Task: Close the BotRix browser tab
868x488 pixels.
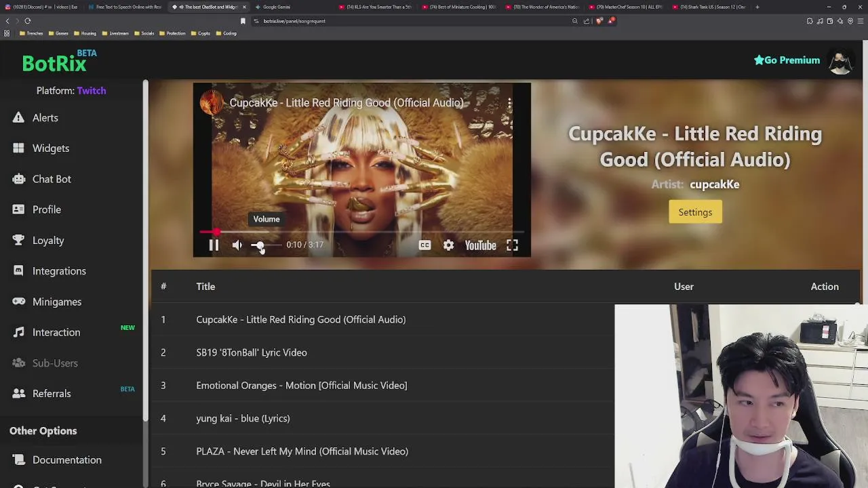Action: pyautogui.click(x=244, y=7)
